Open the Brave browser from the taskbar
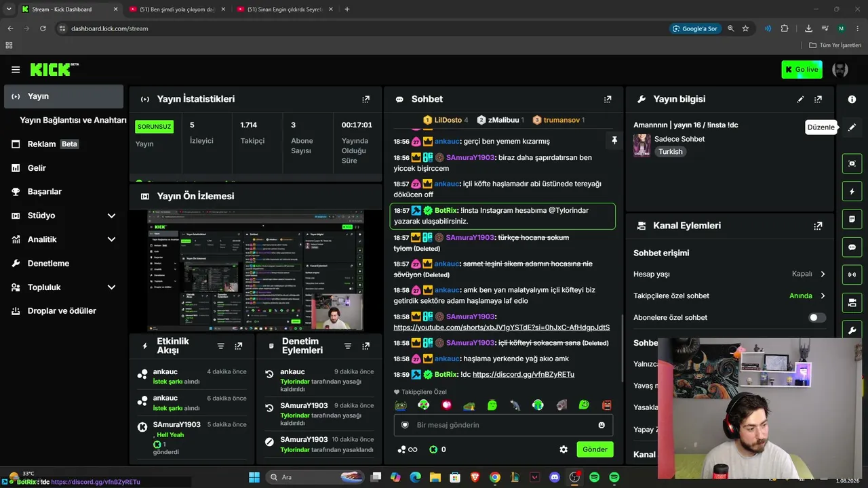Viewport: 868px width, 488px height. [x=475, y=477]
